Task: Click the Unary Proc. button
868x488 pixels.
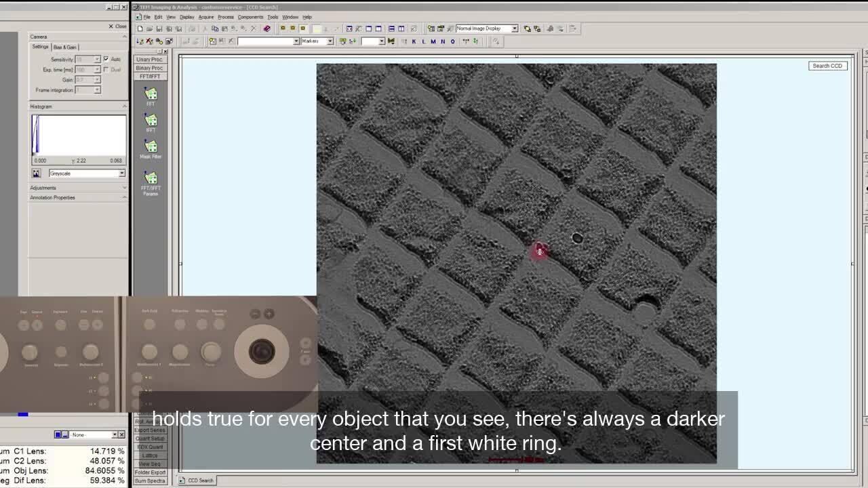Action: coord(149,60)
